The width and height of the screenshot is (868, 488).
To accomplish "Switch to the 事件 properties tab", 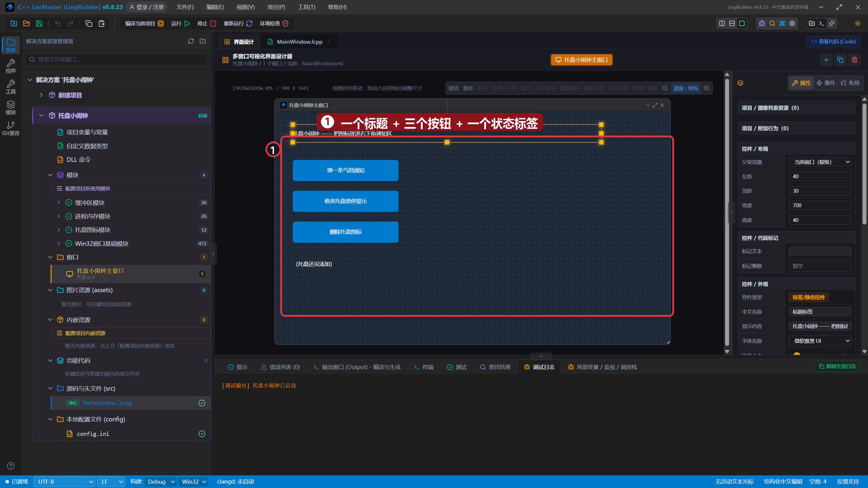I will coord(826,83).
